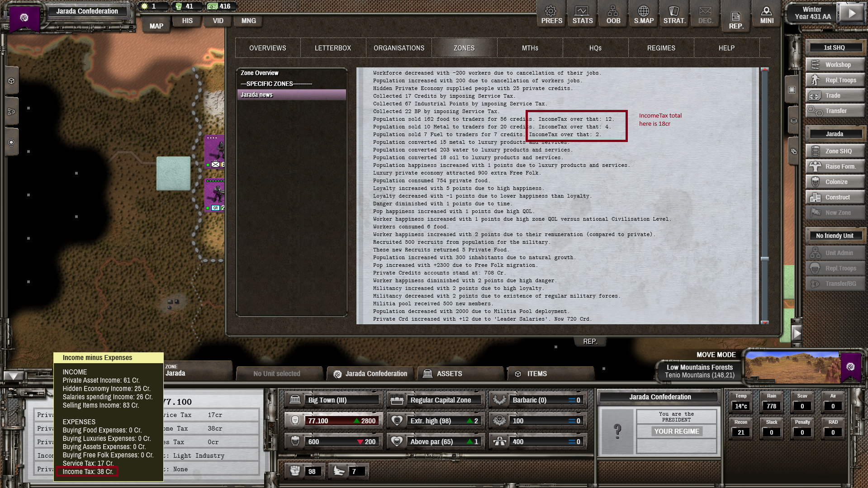Click the unknown leader portrait question mark

click(617, 431)
